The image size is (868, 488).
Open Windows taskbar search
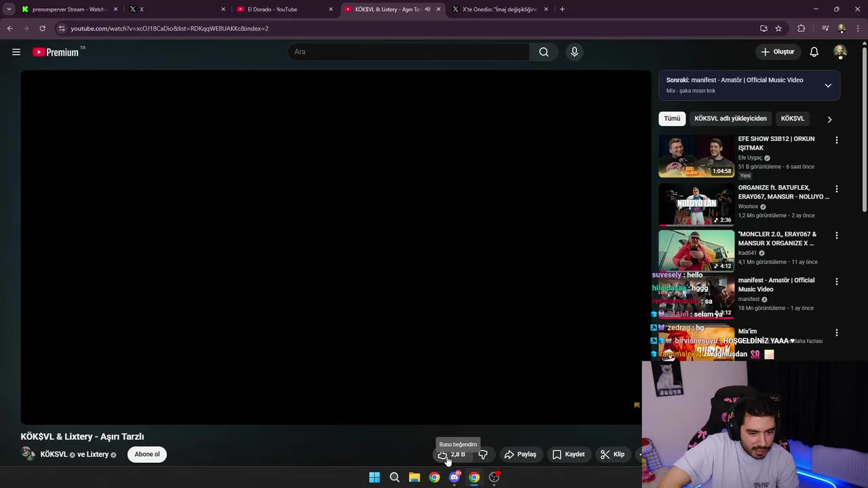[x=394, y=477]
